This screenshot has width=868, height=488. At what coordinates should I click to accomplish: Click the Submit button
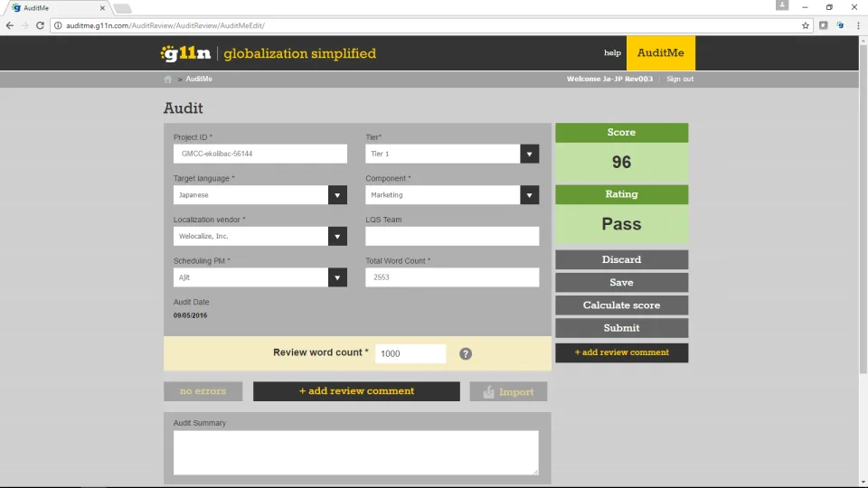point(622,327)
